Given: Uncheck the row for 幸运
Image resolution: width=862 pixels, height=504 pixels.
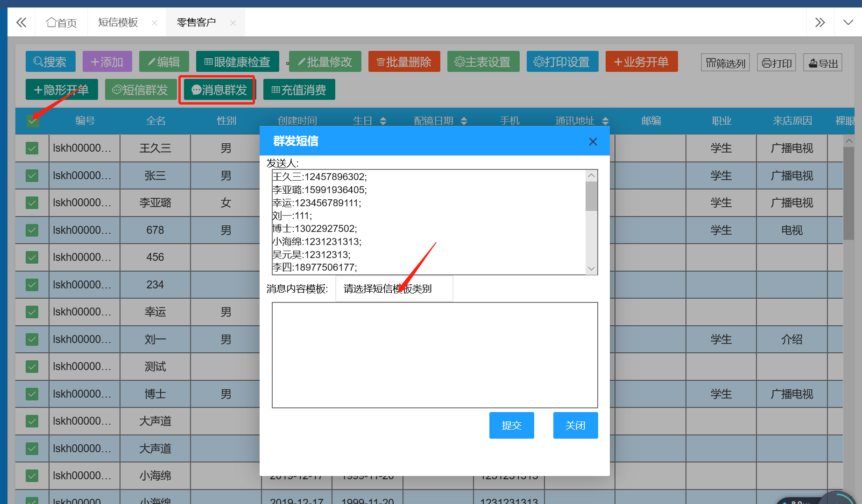Looking at the screenshot, I should tap(32, 312).
